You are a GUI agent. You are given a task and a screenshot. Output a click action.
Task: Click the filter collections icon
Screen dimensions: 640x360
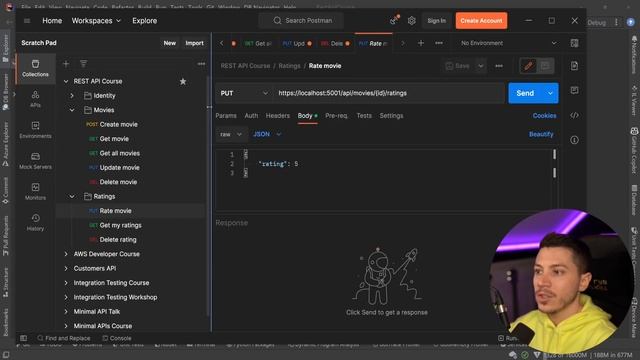pyautogui.click(x=83, y=64)
